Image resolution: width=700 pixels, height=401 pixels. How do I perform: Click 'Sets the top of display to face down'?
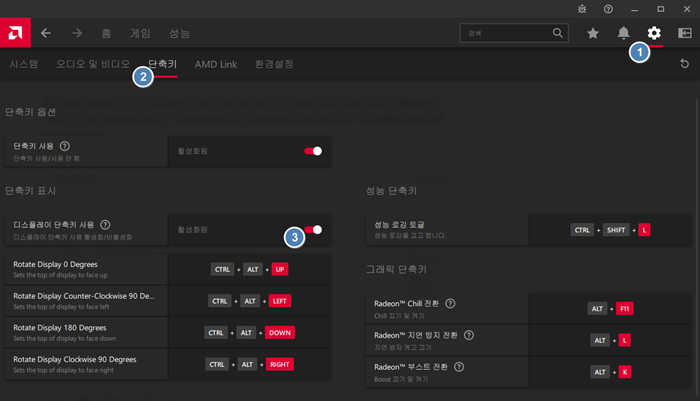click(65, 338)
